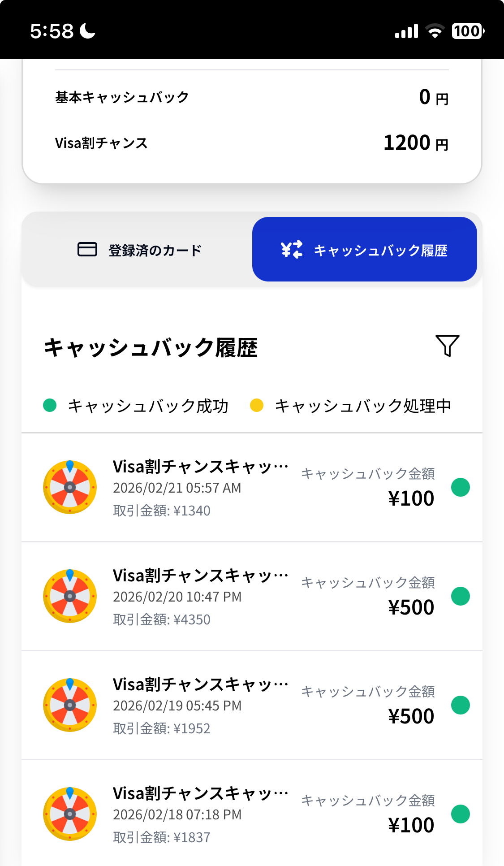Open the cashback history filter funnel

pyautogui.click(x=447, y=346)
